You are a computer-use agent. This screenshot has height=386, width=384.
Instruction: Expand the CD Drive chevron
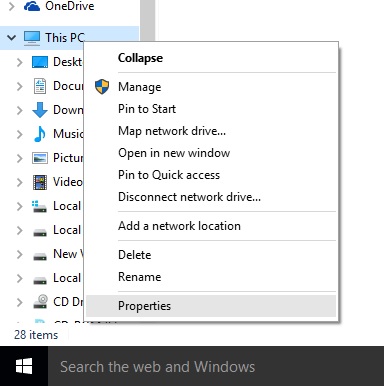point(20,302)
